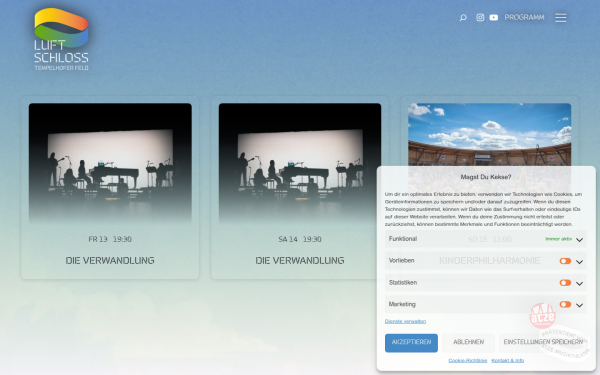Open the Cookie-Richtlinie link
Viewport: 600px width, 375px height.
pos(468,360)
